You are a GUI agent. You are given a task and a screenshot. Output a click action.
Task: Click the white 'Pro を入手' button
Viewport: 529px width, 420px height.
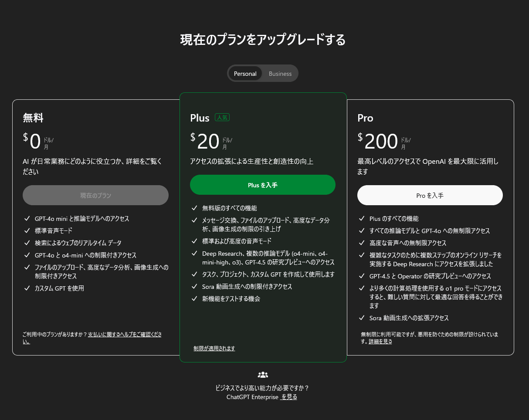coord(430,195)
